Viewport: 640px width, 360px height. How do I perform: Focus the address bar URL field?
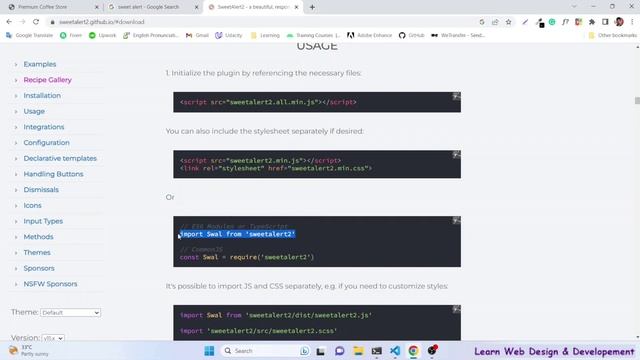[x=261, y=22]
